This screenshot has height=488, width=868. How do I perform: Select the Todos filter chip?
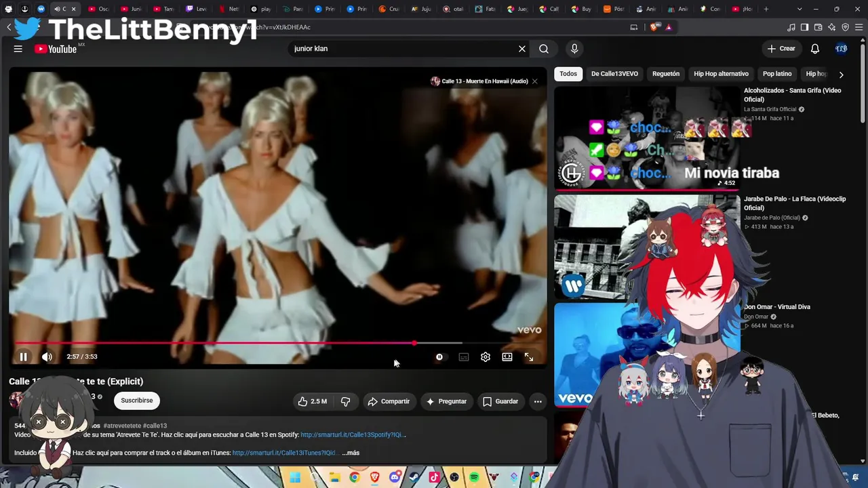pyautogui.click(x=568, y=74)
